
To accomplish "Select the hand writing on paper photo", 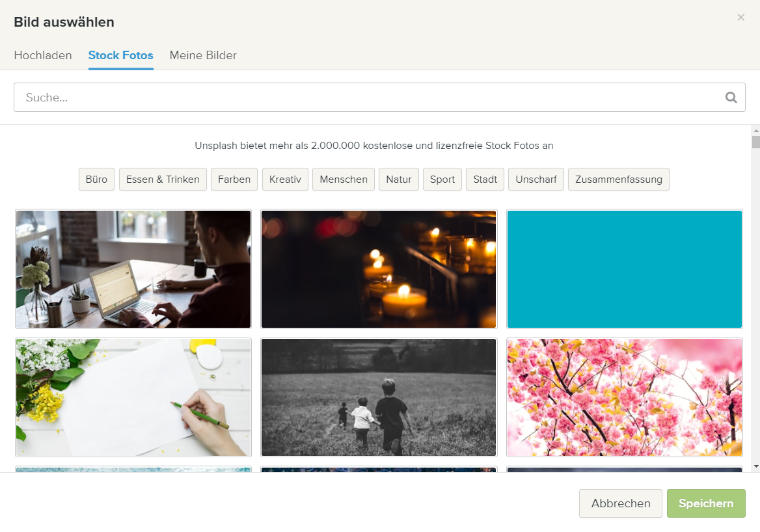I will click(x=133, y=397).
